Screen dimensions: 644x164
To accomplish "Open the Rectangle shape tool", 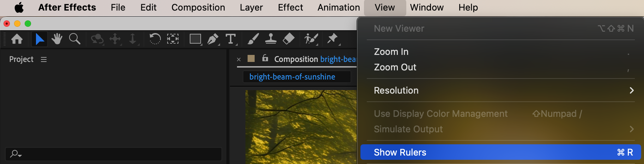I will coord(195,39).
